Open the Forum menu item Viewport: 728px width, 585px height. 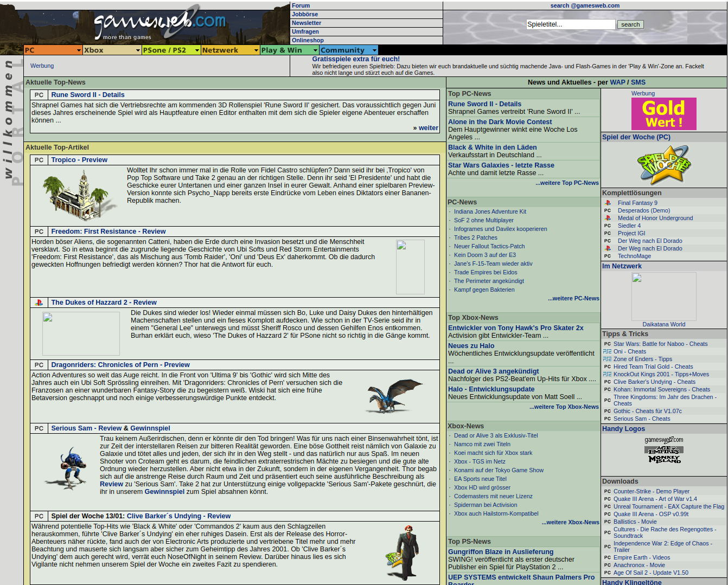tap(301, 5)
